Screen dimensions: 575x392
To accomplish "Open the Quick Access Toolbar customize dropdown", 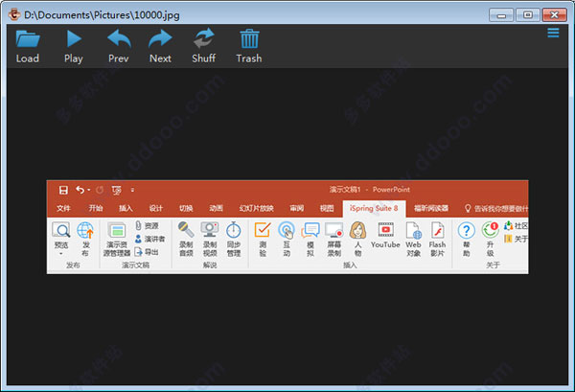I will coord(132,190).
